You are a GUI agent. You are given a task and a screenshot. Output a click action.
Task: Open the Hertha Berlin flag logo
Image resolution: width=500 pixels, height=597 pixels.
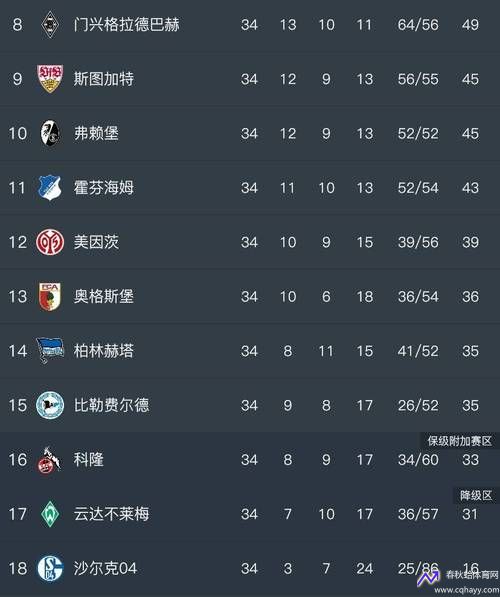pos(50,351)
